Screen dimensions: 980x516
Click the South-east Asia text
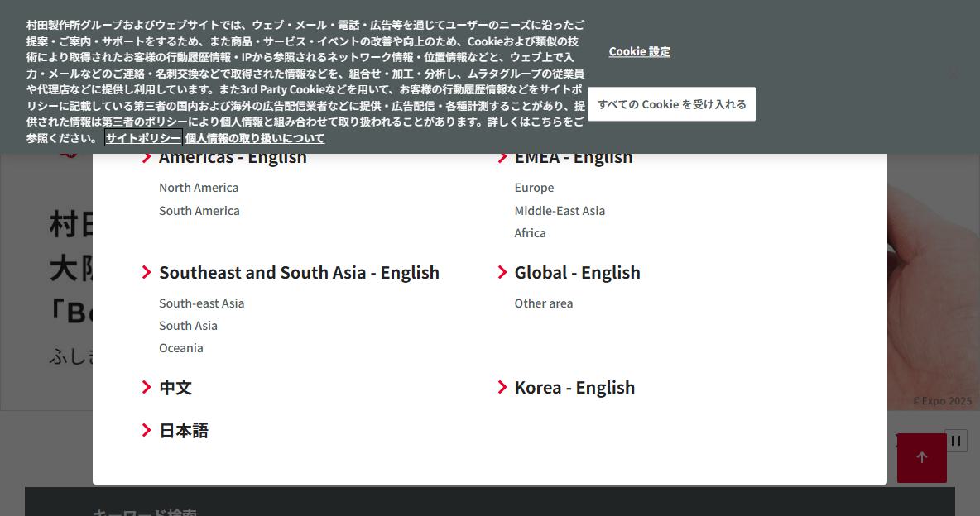coord(201,303)
